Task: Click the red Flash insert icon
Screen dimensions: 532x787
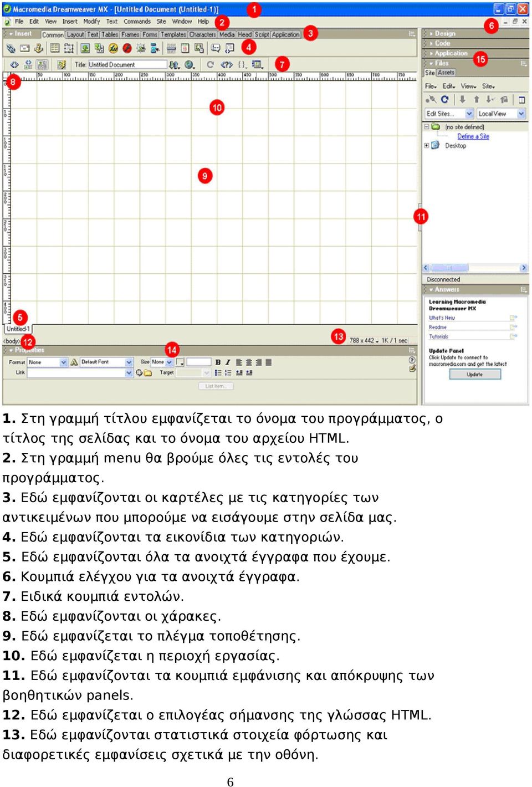Action: click(127, 48)
